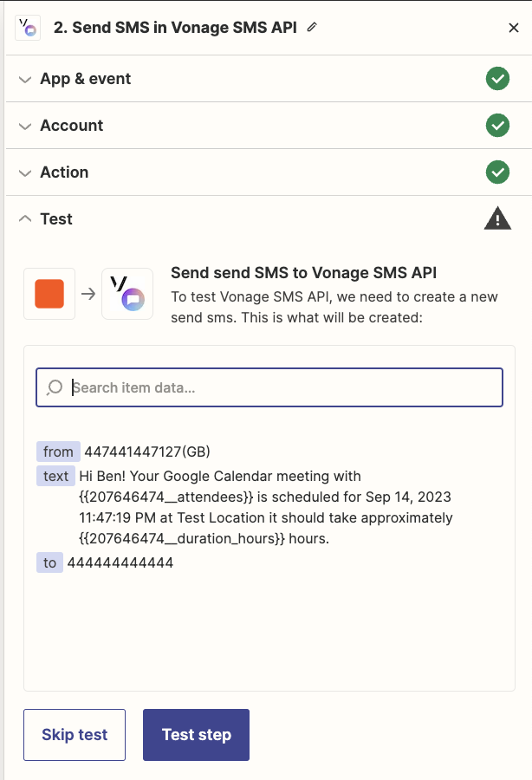Open the Account section label
Image resolution: width=532 pixels, height=780 pixels.
click(x=72, y=126)
